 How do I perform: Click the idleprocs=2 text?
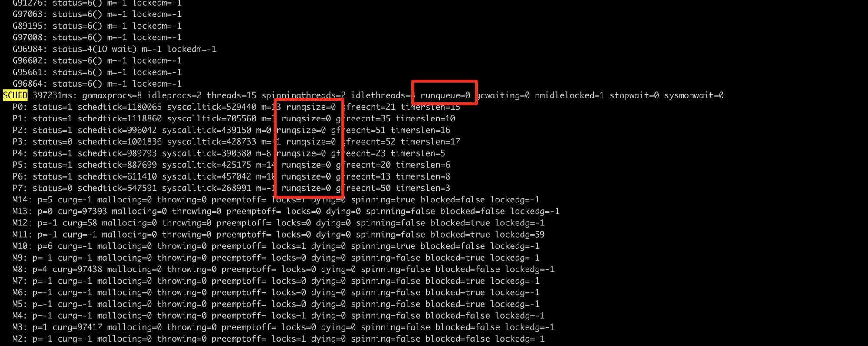174,95
